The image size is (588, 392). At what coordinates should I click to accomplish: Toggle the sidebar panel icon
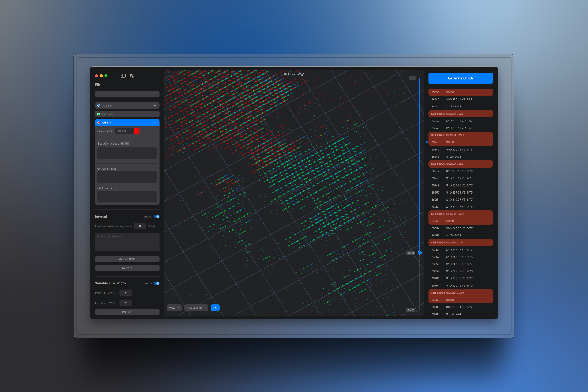point(123,76)
